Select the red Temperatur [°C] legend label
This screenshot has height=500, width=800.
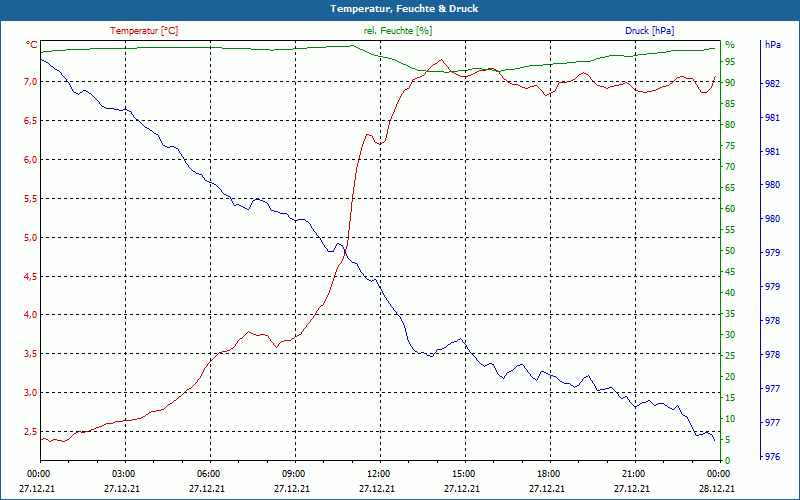(x=144, y=31)
